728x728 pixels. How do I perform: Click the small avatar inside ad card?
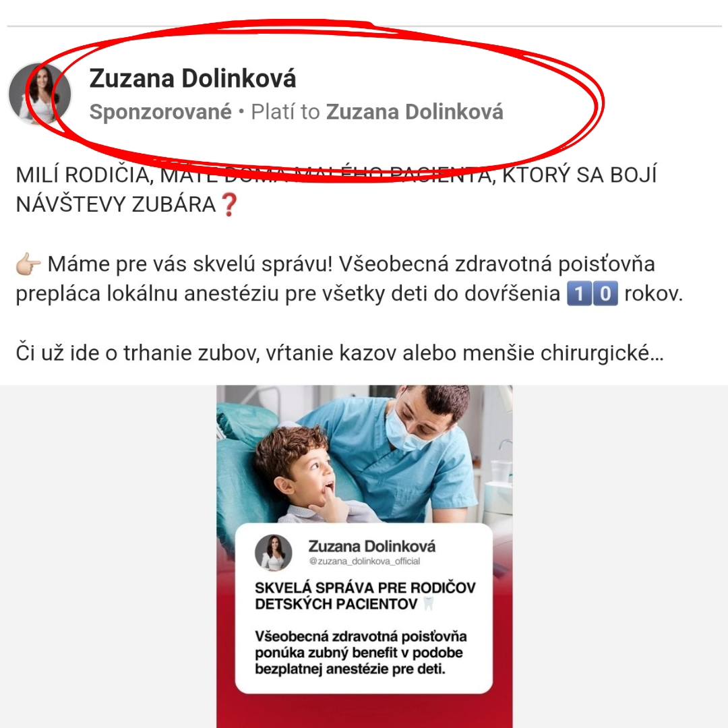click(274, 553)
